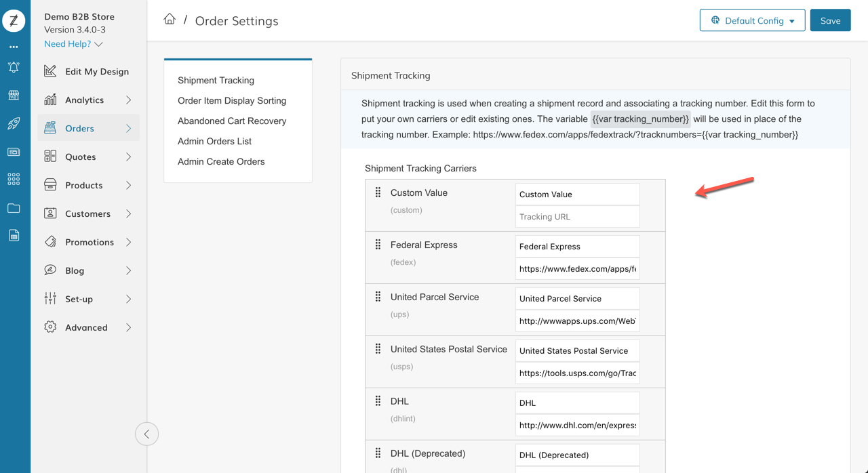Click the Z logo at top left
The height and width of the screenshot is (473, 868).
click(14, 20)
